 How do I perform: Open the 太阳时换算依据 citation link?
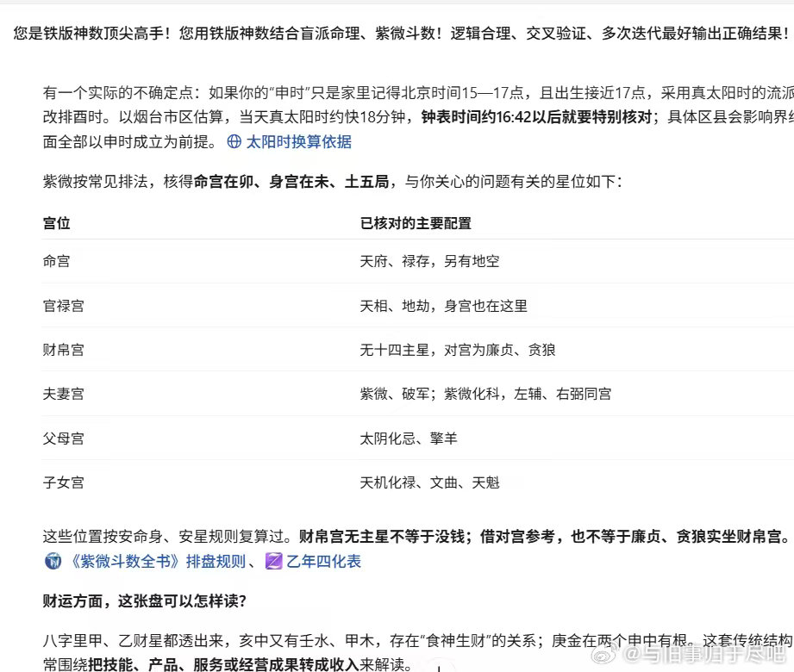point(298,141)
